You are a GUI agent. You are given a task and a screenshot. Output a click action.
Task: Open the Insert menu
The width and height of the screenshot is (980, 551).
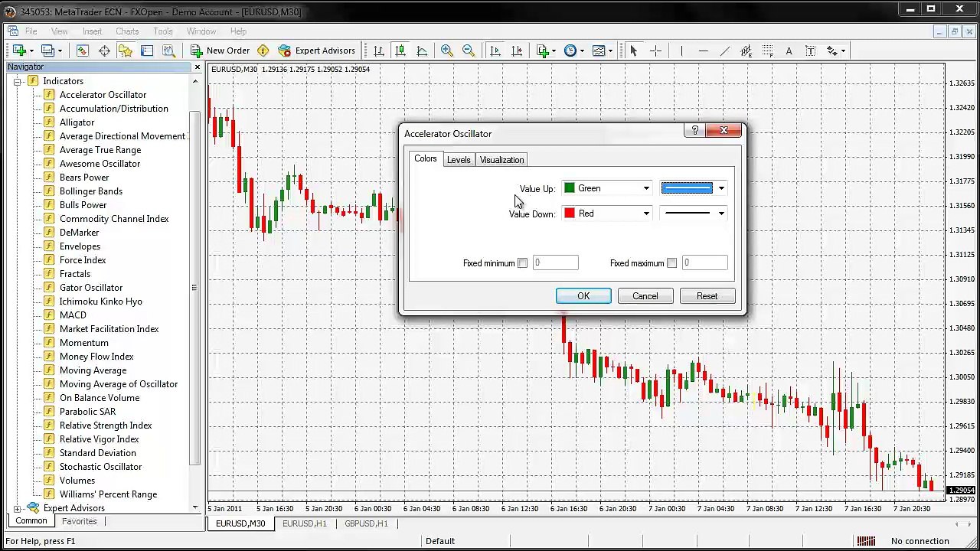coord(92,31)
